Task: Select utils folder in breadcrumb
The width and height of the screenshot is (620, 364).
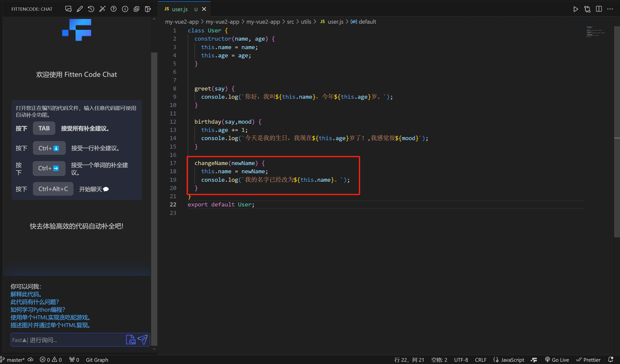Action: [306, 22]
